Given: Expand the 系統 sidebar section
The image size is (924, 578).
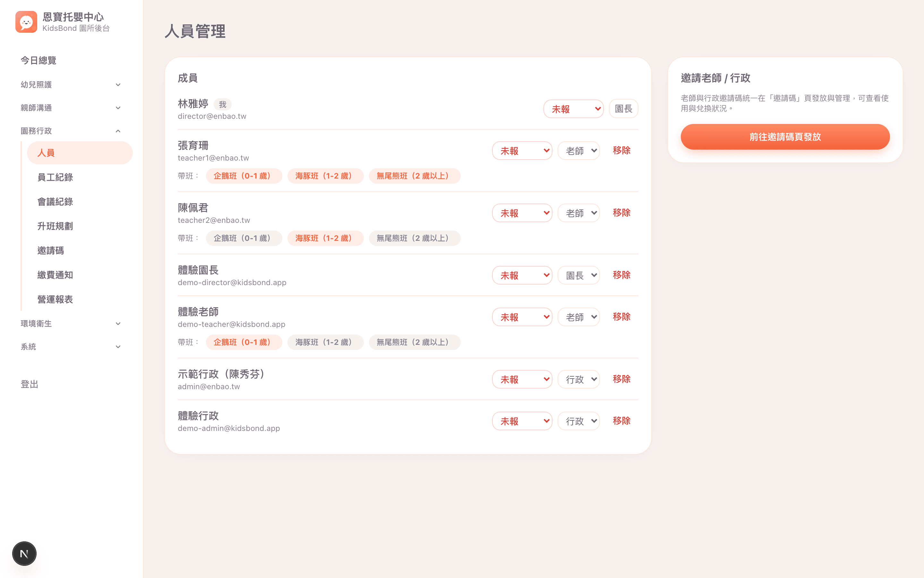Looking at the screenshot, I should 71,347.
